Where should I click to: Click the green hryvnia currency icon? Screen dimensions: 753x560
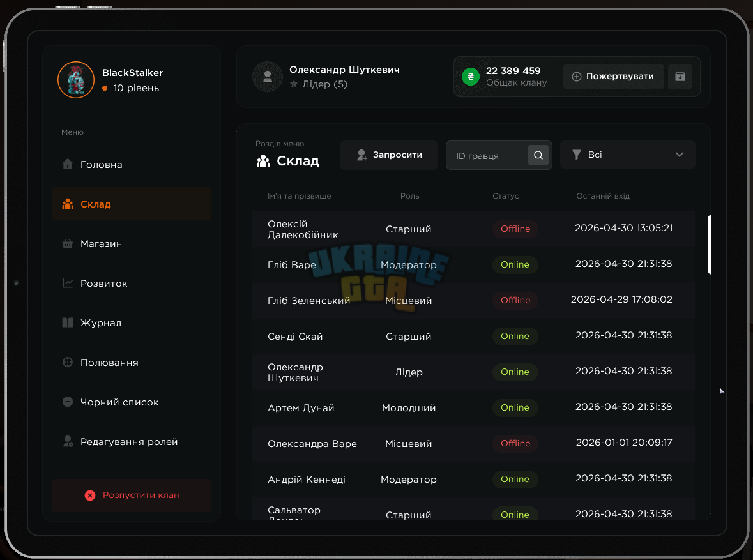pos(471,77)
